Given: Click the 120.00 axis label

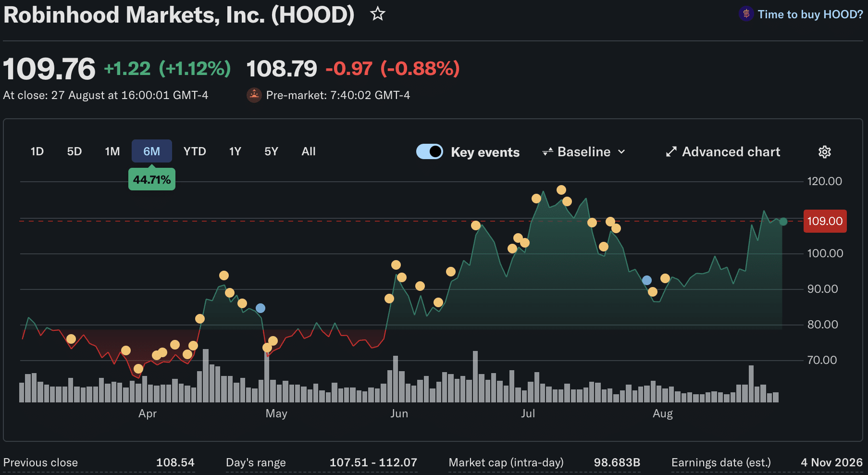Looking at the screenshot, I should (825, 181).
